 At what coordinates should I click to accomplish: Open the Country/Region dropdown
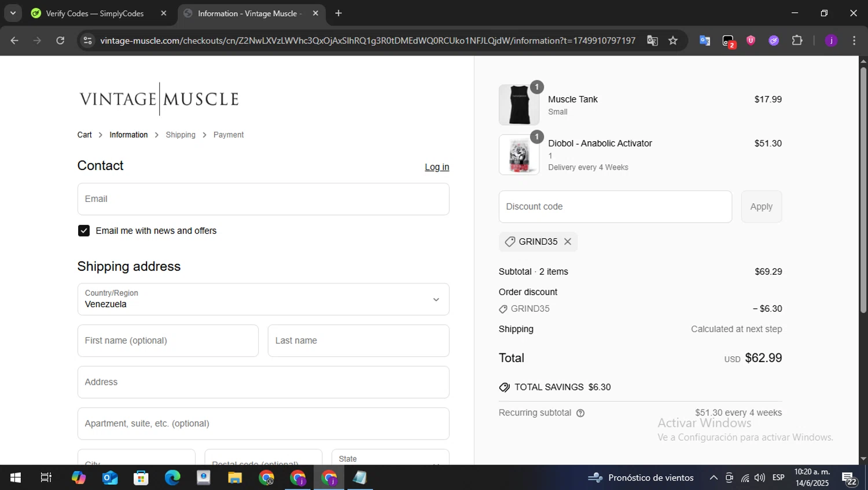click(263, 299)
